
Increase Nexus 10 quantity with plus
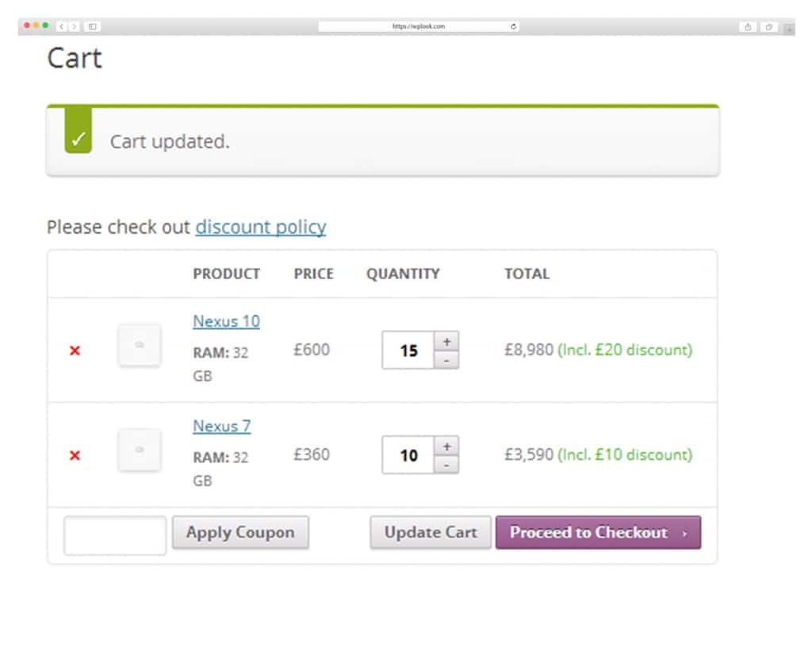click(x=446, y=341)
